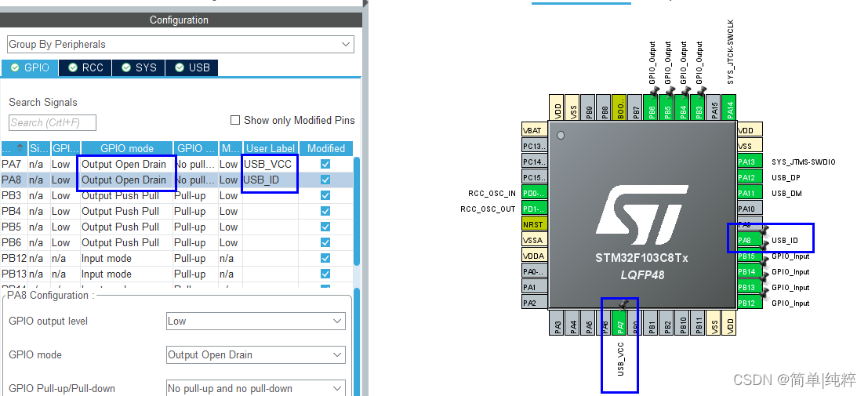Click the USB_VCC user label cell
Screen dimensions: 868x396
click(271, 164)
